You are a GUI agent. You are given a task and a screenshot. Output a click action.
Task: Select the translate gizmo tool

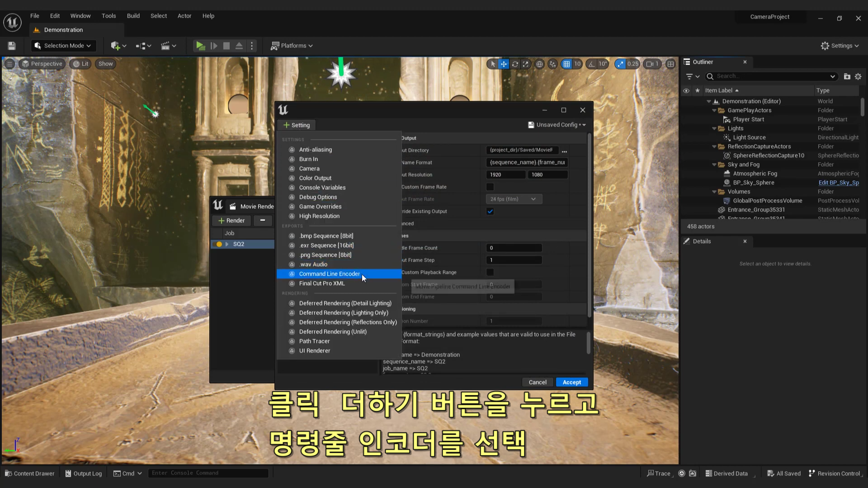coord(504,64)
